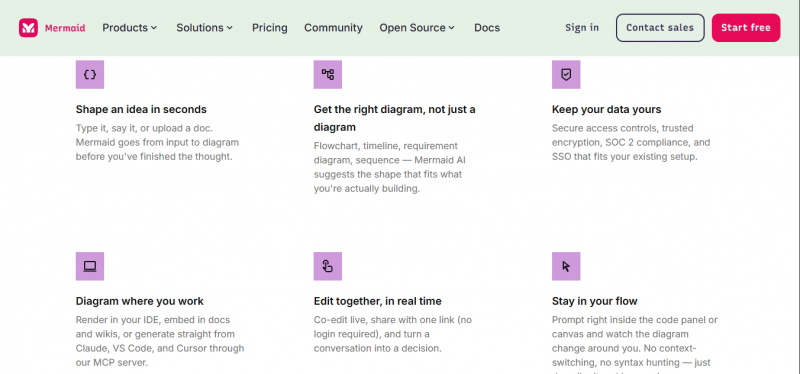Open the Pricing page

[x=269, y=28]
